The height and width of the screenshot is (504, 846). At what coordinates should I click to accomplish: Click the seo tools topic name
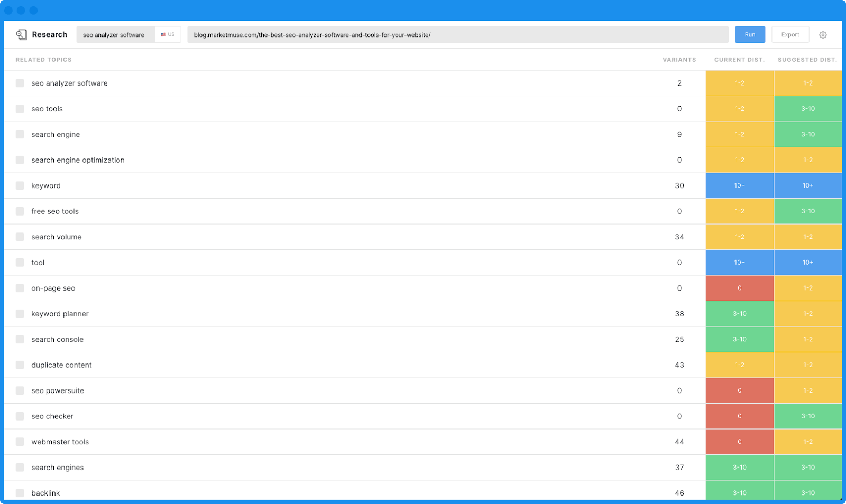click(x=47, y=109)
